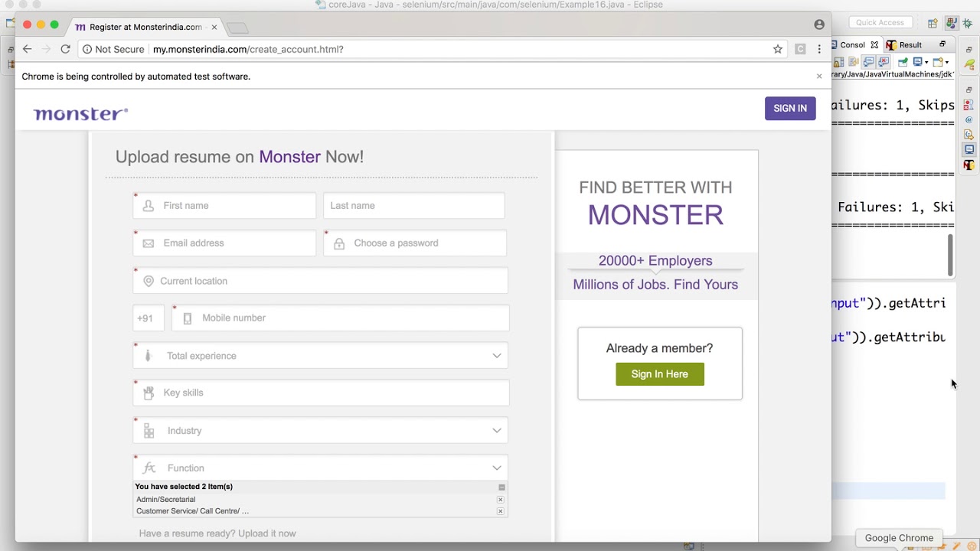Open the Eclipse Open Perspective icon
Image resolution: width=980 pixels, height=551 pixels.
[x=933, y=24]
